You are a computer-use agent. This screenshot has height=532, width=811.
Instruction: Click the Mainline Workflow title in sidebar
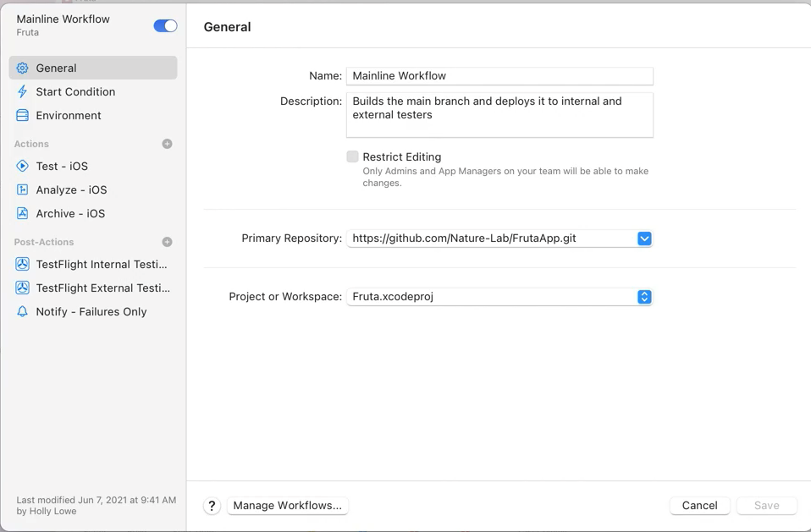63,19
